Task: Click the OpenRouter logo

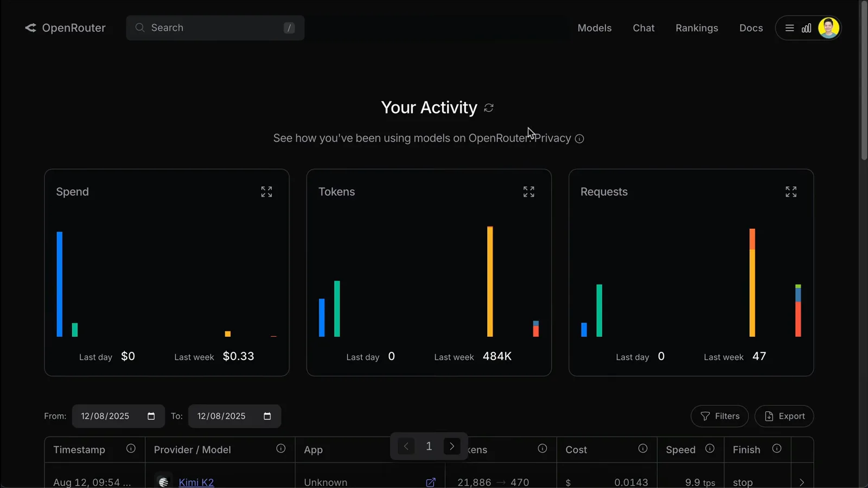Action: [x=65, y=28]
